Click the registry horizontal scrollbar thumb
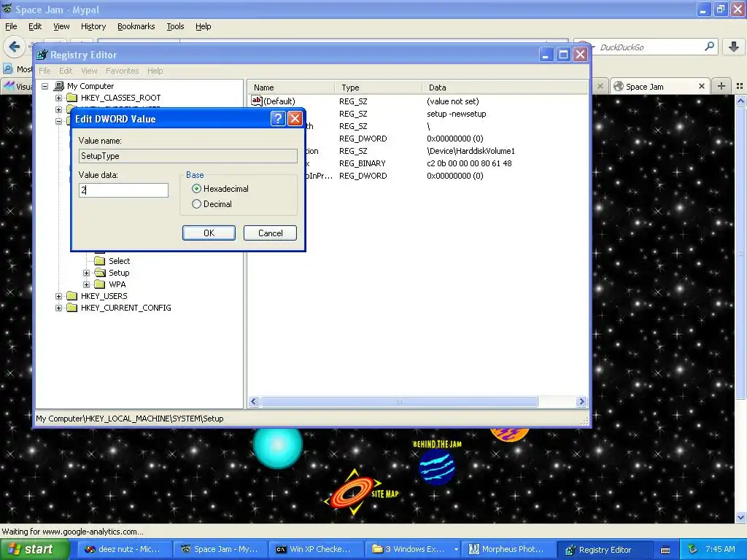747x560 pixels. click(399, 402)
